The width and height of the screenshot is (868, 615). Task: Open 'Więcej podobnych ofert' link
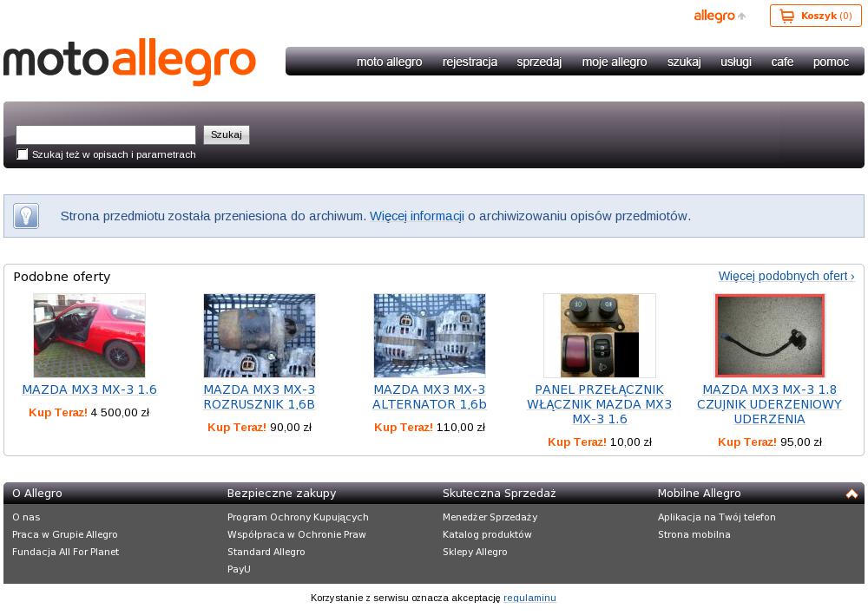pyautogui.click(x=786, y=276)
